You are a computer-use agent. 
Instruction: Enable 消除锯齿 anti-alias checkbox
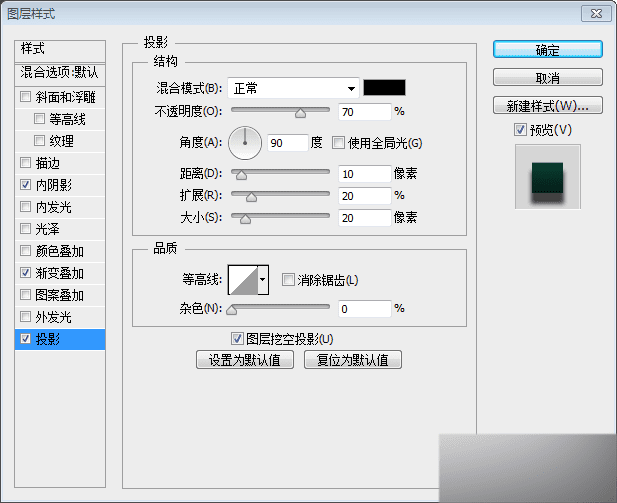(x=288, y=280)
